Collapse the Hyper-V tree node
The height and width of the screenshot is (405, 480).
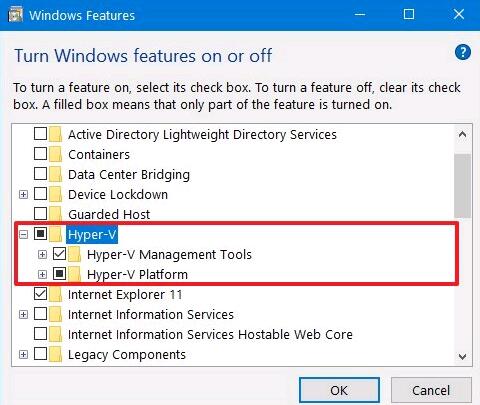pos(23,235)
